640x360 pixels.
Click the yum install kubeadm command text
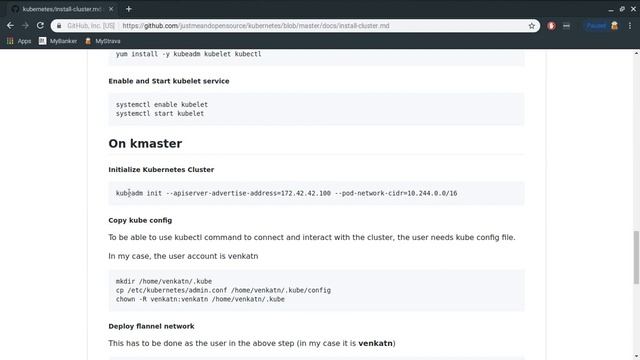coord(189,54)
